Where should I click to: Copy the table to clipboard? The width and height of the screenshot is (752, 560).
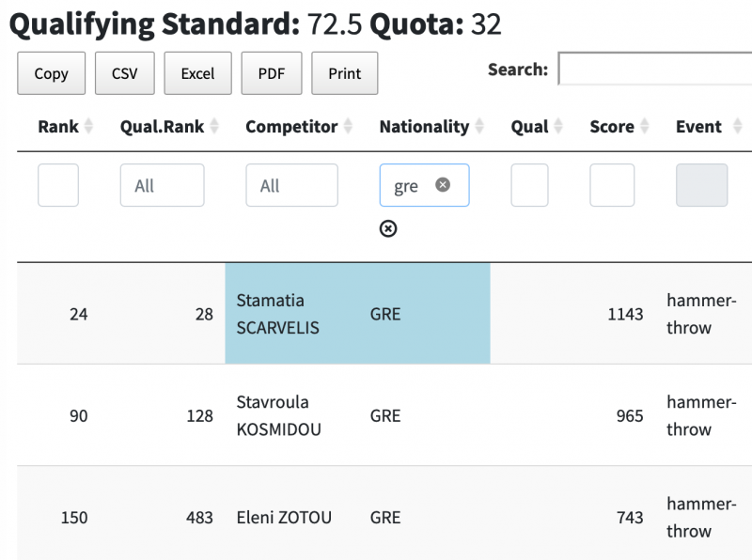[x=51, y=73]
